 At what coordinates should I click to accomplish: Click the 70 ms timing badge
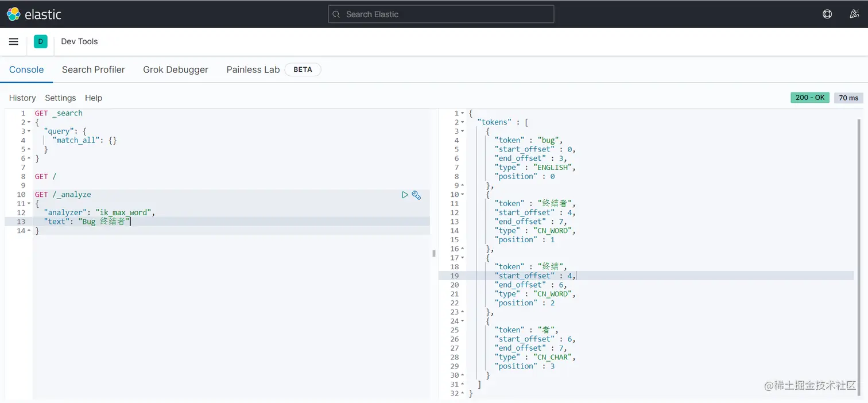pyautogui.click(x=848, y=98)
